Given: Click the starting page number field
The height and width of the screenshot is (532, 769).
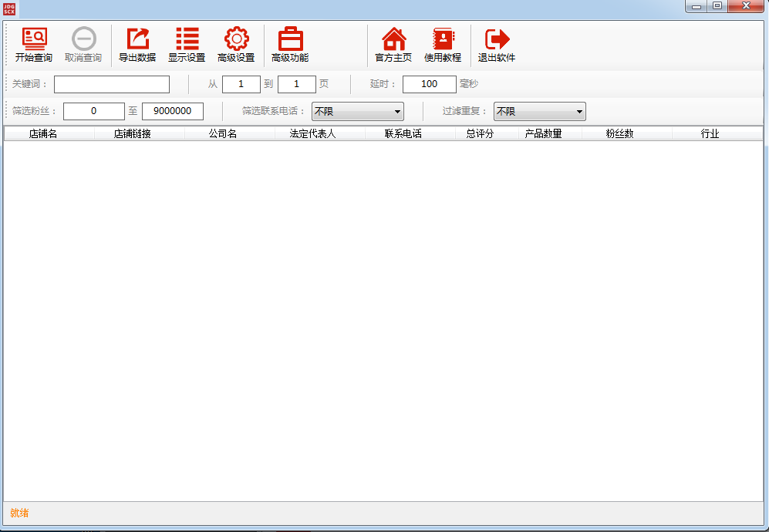Looking at the screenshot, I should click(x=241, y=84).
